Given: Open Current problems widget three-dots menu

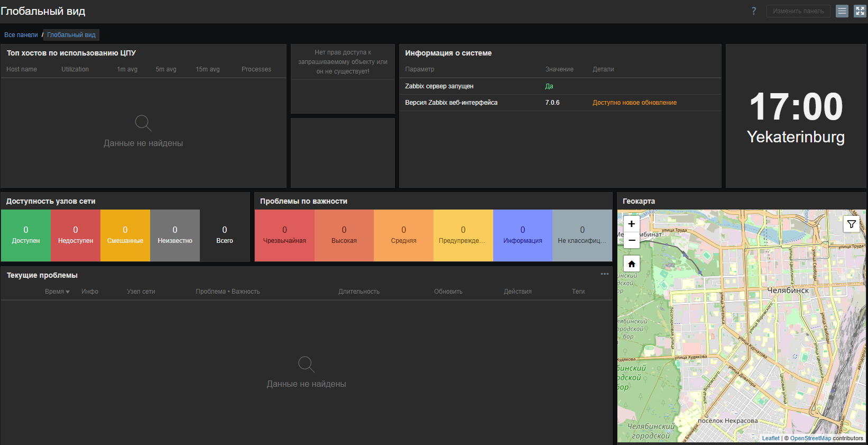Looking at the screenshot, I should click(605, 274).
